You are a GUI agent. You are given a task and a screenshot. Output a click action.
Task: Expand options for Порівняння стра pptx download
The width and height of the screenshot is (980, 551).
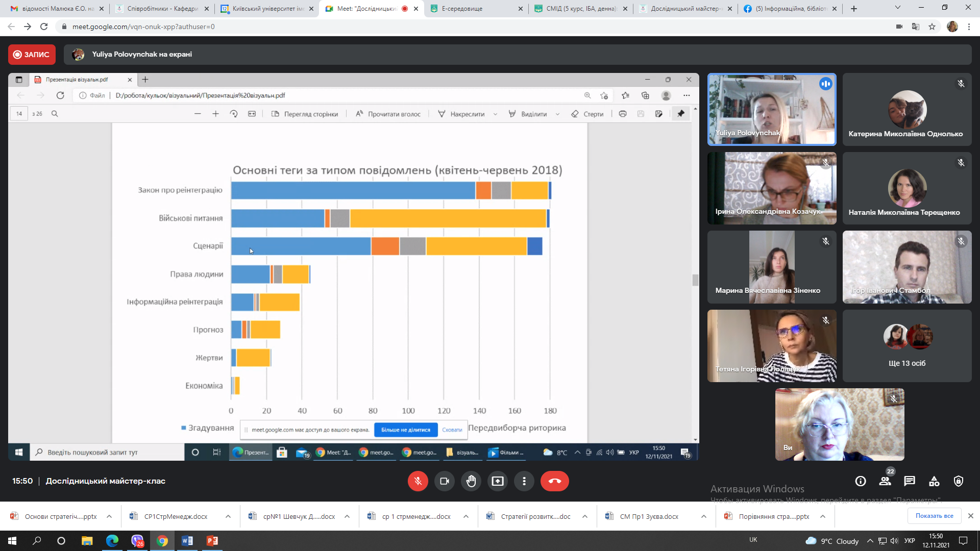click(823, 516)
